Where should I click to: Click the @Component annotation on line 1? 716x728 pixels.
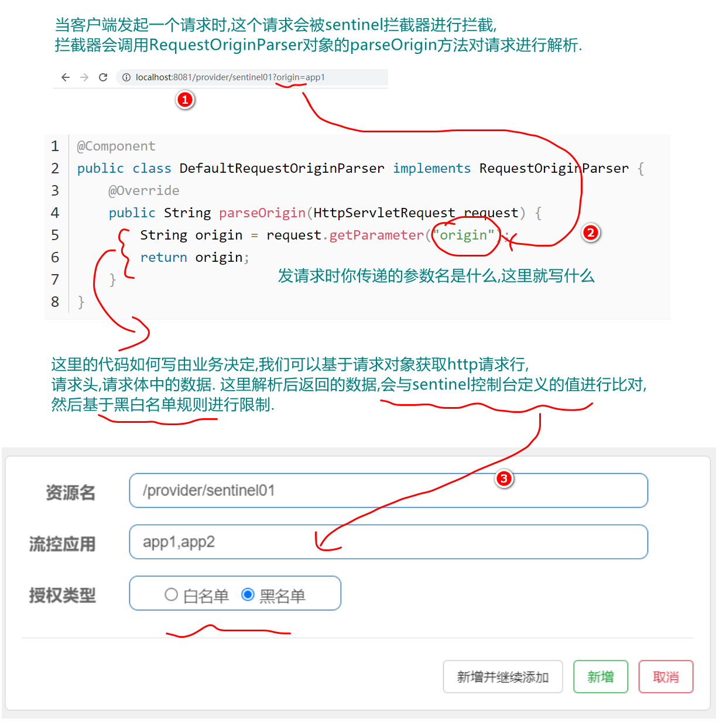(x=116, y=146)
